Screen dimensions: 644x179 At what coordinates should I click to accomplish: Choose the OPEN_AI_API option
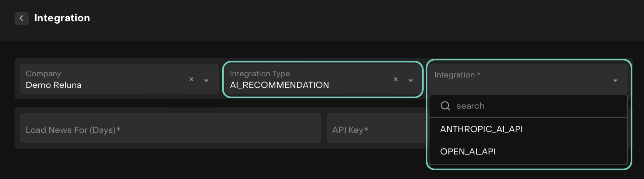(x=468, y=152)
